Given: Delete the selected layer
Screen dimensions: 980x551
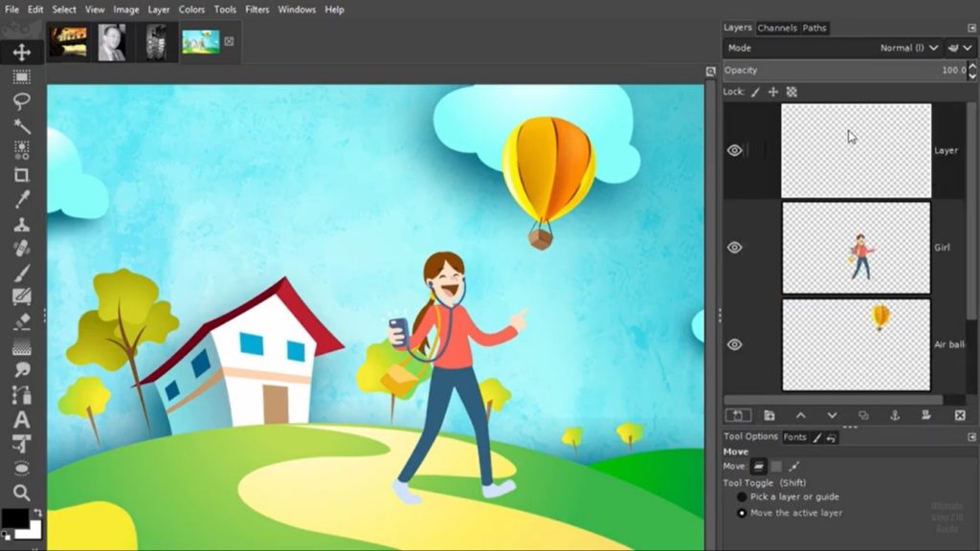Looking at the screenshot, I should pos(960,414).
